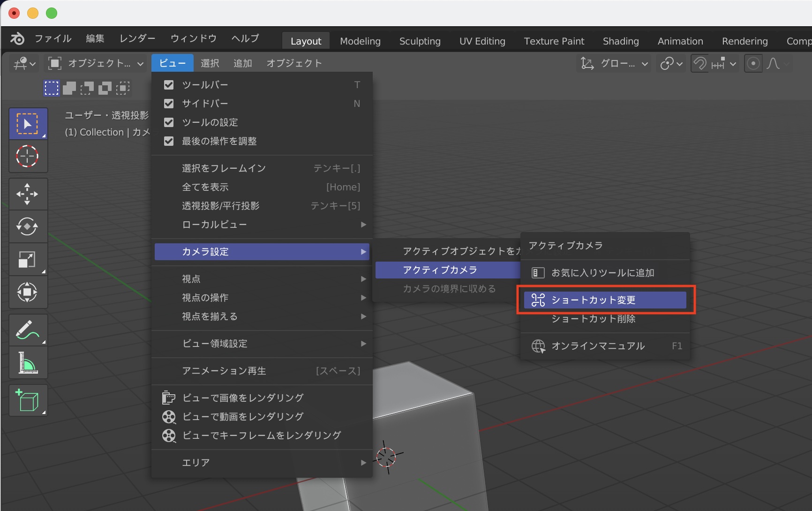Expand the ローカルビュー submenu
Screen dimensions: 812x511
pos(262,225)
